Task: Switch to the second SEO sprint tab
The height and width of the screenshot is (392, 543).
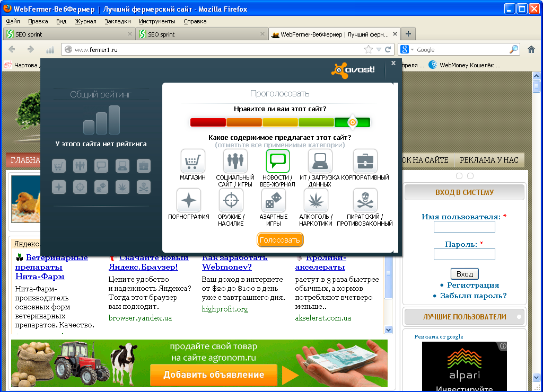Action: coord(202,34)
